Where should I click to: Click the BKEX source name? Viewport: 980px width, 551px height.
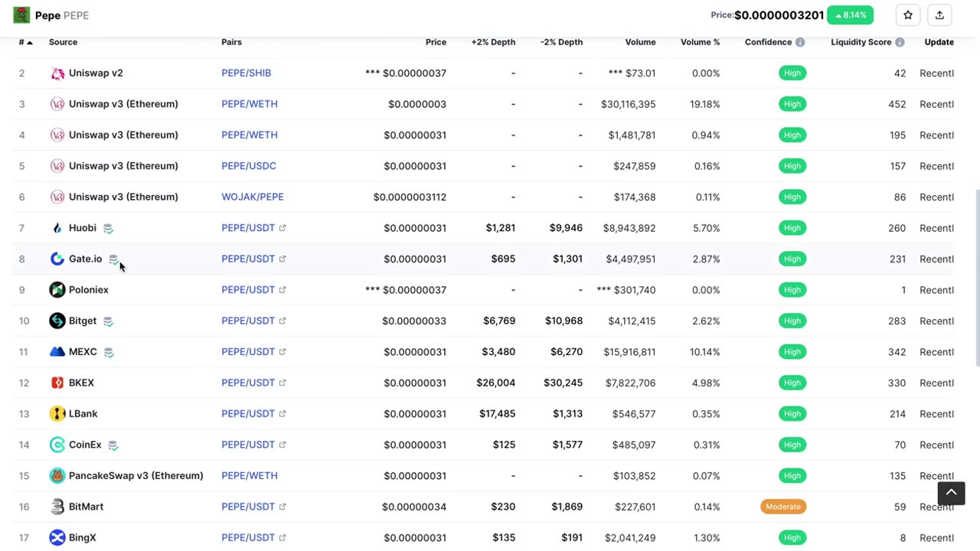(x=81, y=383)
